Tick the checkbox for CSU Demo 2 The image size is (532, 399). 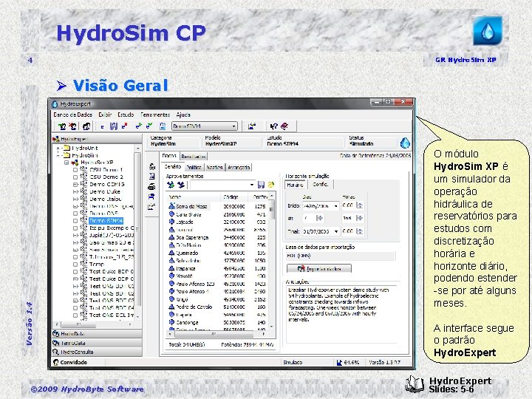(75, 177)
